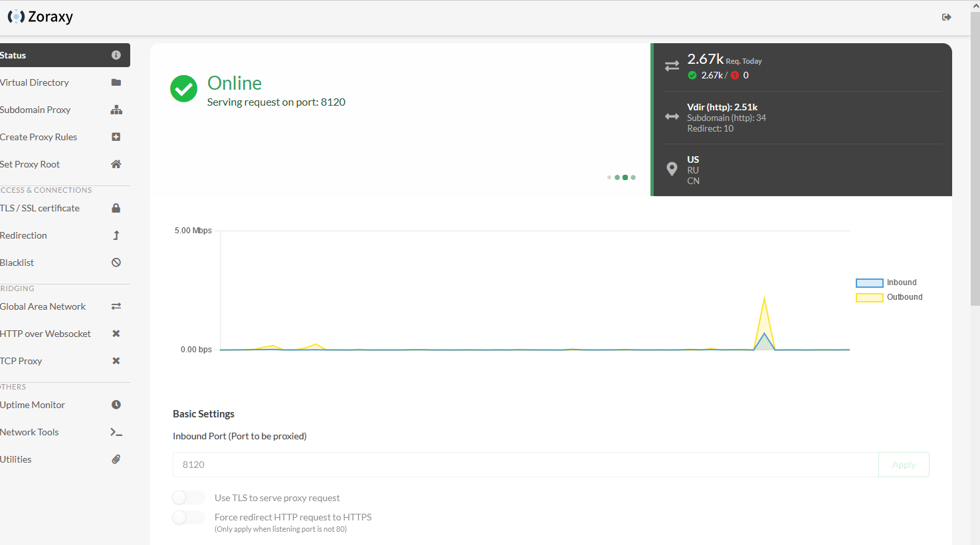
Task: Focus the Inbound Port input field
Action: [526, 465]
